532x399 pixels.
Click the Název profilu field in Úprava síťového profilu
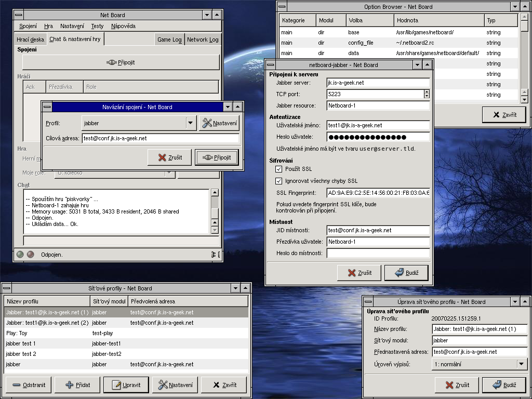pos(480,329)
